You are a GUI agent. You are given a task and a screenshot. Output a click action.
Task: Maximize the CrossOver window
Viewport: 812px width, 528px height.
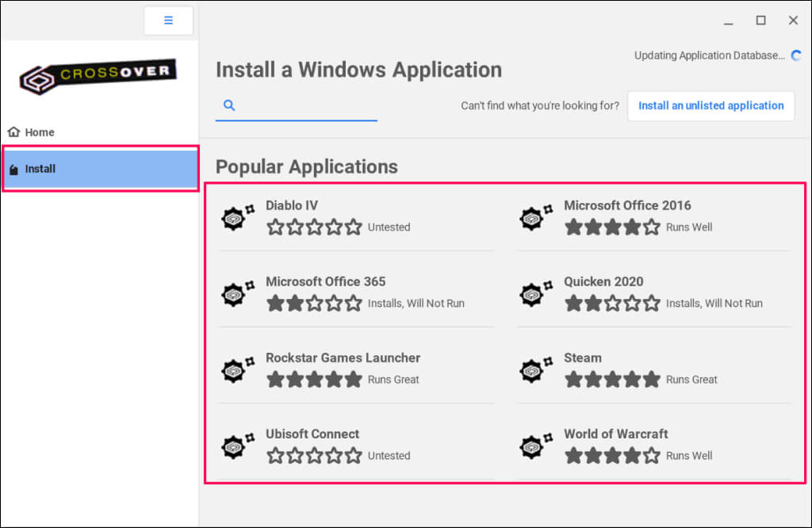pyautogui.click(x=760, y=21)
